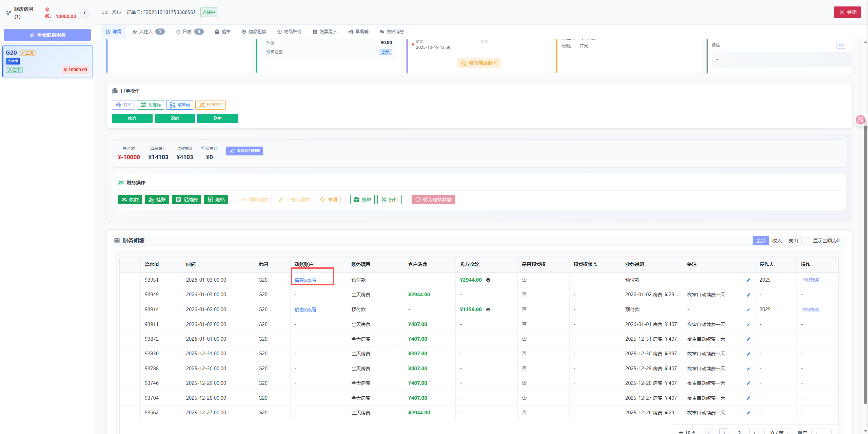Click the 跳至 page number input field

821,432
